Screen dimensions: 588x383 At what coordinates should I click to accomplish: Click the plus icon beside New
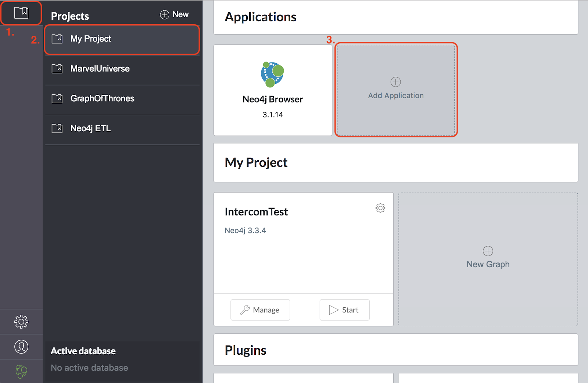(x=165, y=14)
